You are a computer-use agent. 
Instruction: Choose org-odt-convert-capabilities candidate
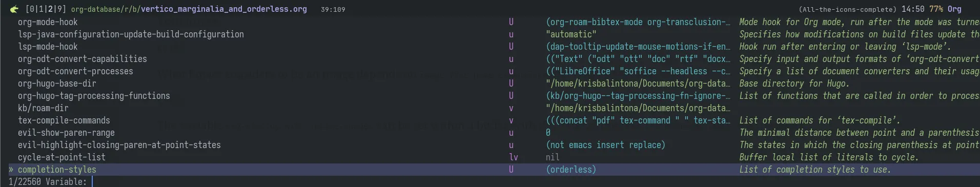pyautogui.click(x=83, y=59)
